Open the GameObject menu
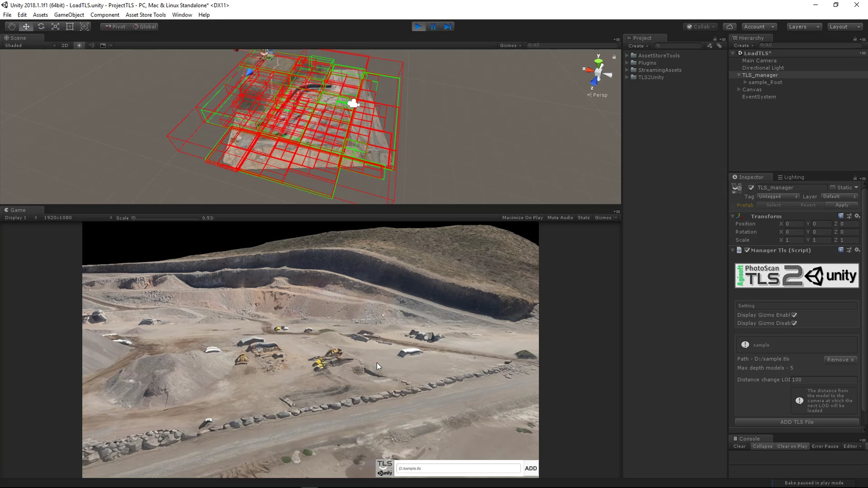868x488 pixels. point(69,15)
